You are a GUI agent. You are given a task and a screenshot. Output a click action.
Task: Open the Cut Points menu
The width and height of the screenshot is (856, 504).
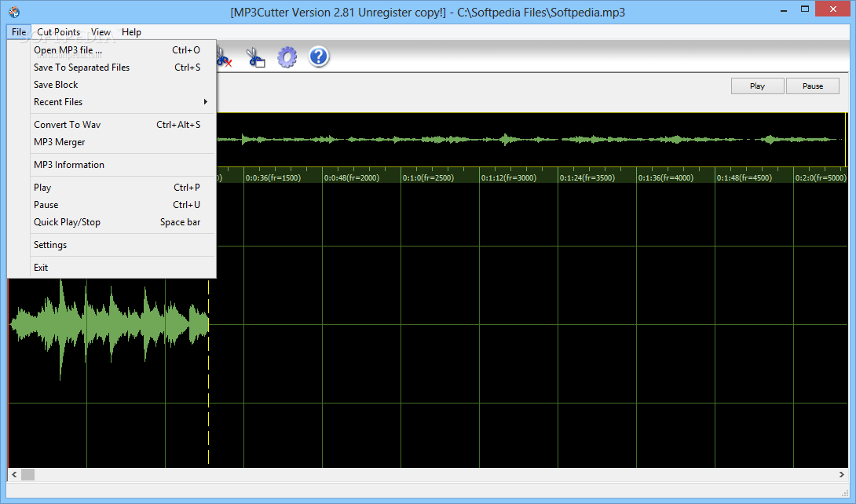click(58, 32)
